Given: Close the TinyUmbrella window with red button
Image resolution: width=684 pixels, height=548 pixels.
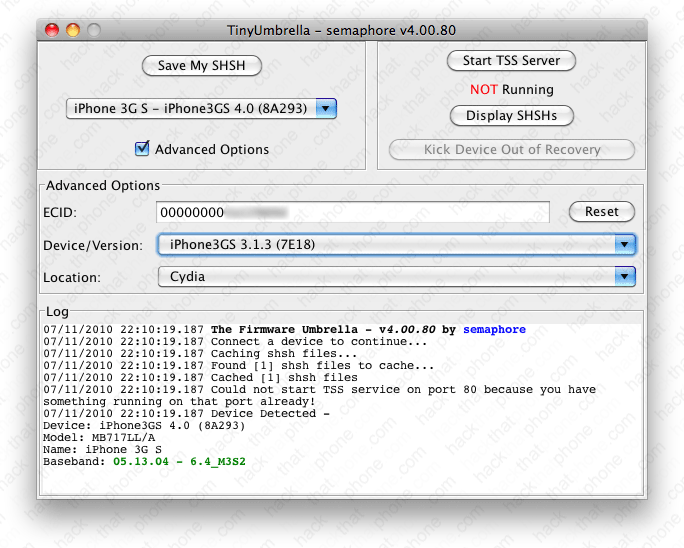Looking at the screenshot, I should 52,30.
